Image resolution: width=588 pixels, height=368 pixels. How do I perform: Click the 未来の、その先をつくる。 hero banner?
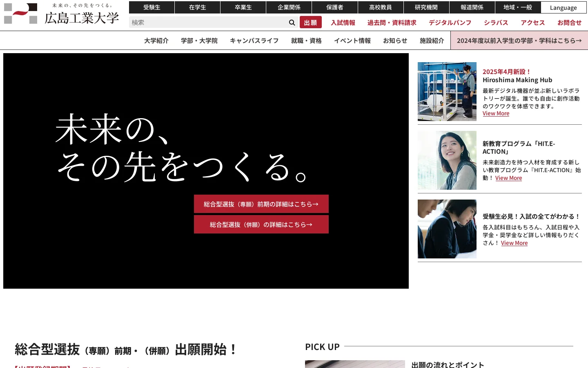pyautogui.click(x=206, y=171)
